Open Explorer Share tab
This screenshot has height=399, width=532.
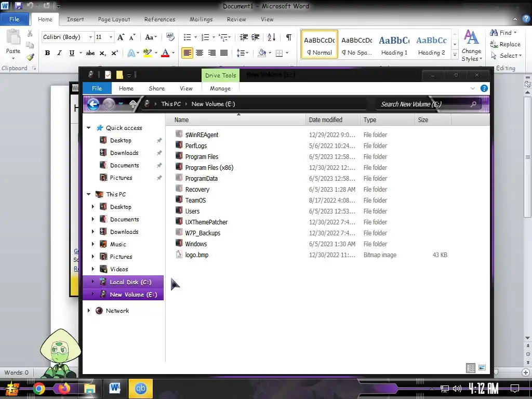point(157,88)
